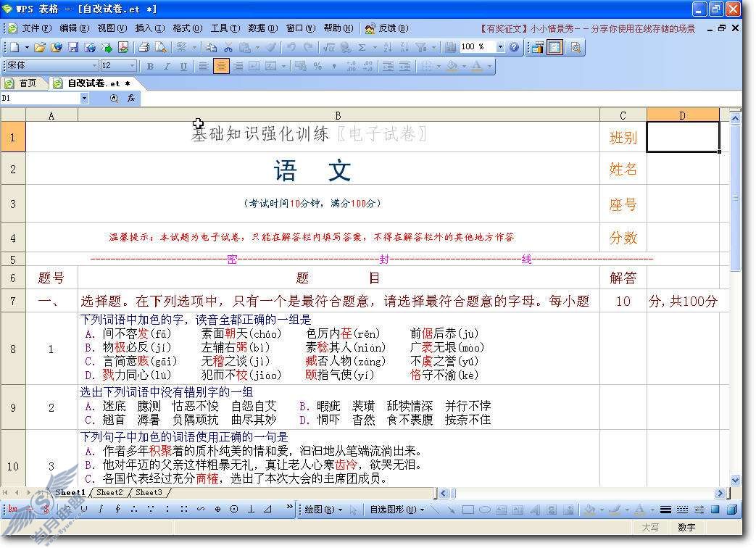Click the 帮助(H) menu

338,28
